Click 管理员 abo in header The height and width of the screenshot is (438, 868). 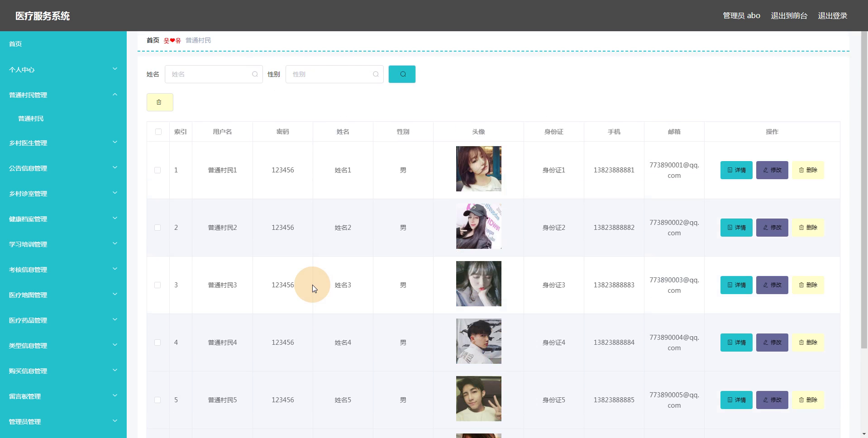pos(741,15)
